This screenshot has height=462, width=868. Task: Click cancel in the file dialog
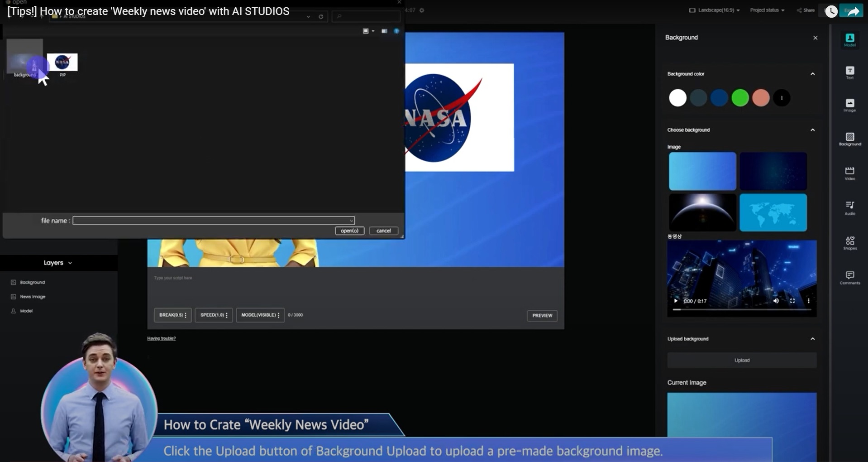click(x=384, y=231)
